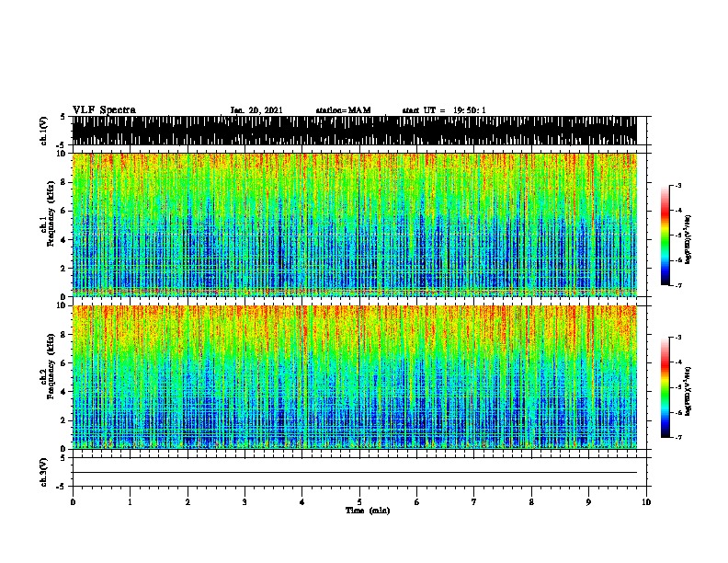Viewport: 728px width, 563px height.
Task: Click the "-7" label on ch.1 colorbar
Action: point(677,285)
